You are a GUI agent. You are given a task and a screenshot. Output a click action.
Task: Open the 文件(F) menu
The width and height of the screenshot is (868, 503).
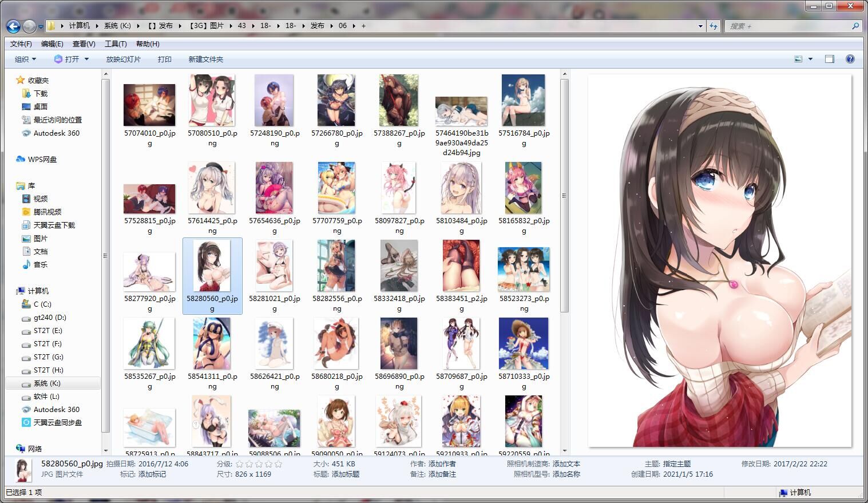21,44
